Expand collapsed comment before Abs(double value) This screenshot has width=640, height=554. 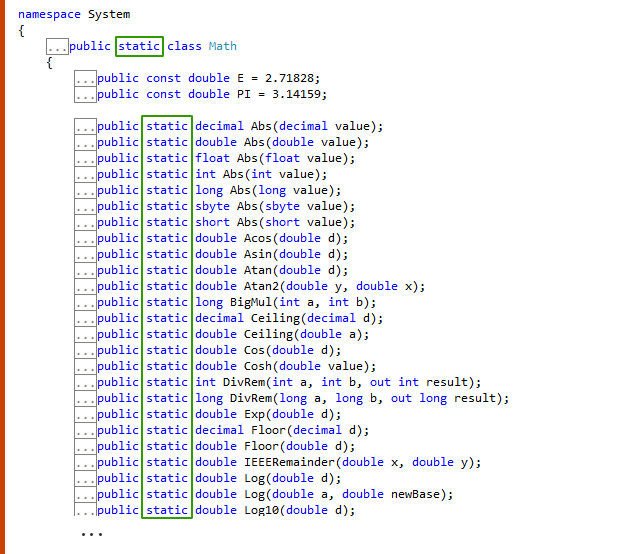coord(85,142)
